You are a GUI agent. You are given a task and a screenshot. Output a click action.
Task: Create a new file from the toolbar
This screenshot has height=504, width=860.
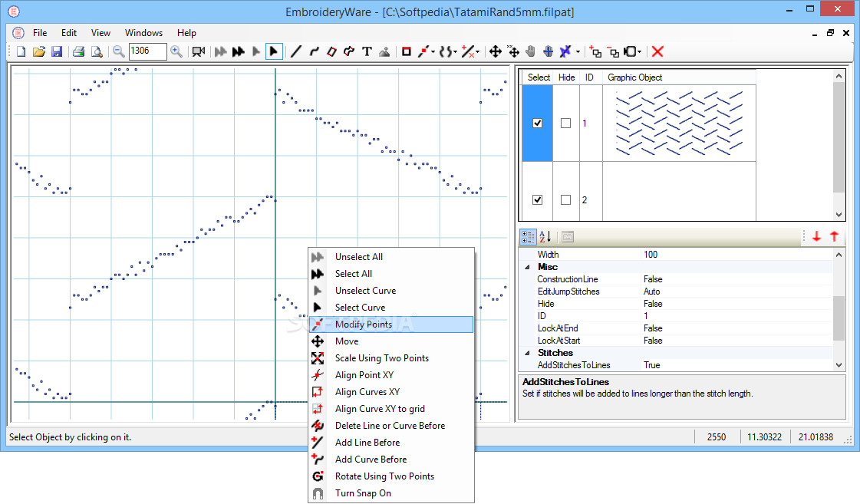click(21, 51)
